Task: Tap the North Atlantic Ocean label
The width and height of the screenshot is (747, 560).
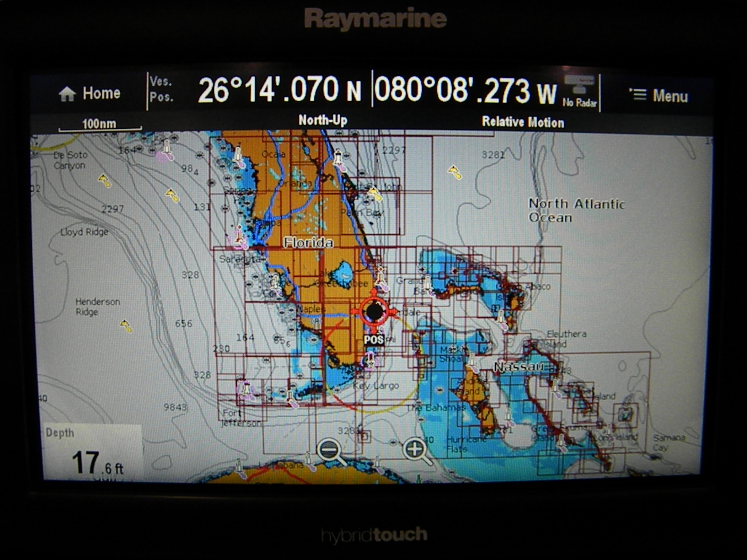Action: click(x=577, y=210)
